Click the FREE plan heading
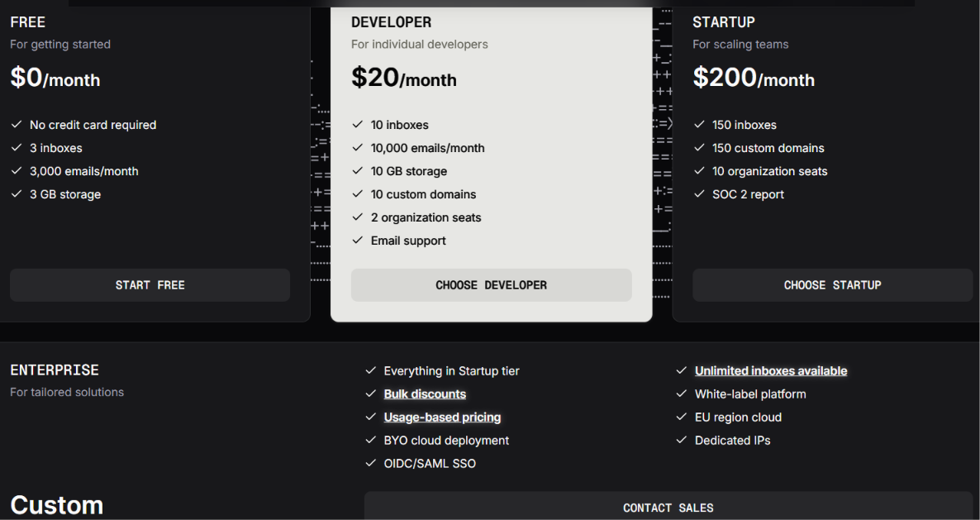980x520 pixels. [27, 22]
